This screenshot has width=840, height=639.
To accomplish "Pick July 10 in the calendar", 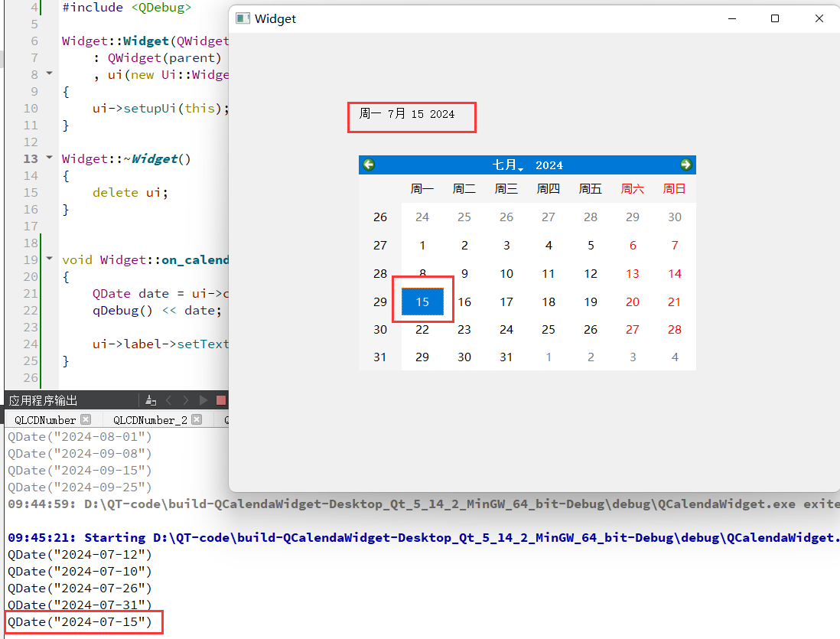I will pyautogui.click(x=506, y=273).
